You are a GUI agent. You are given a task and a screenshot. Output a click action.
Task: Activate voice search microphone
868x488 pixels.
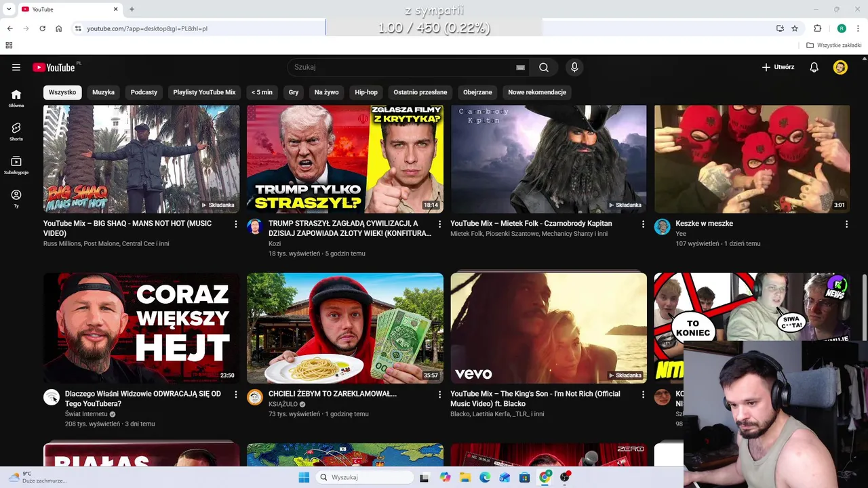pyautogui.click(x=574, y=67)
